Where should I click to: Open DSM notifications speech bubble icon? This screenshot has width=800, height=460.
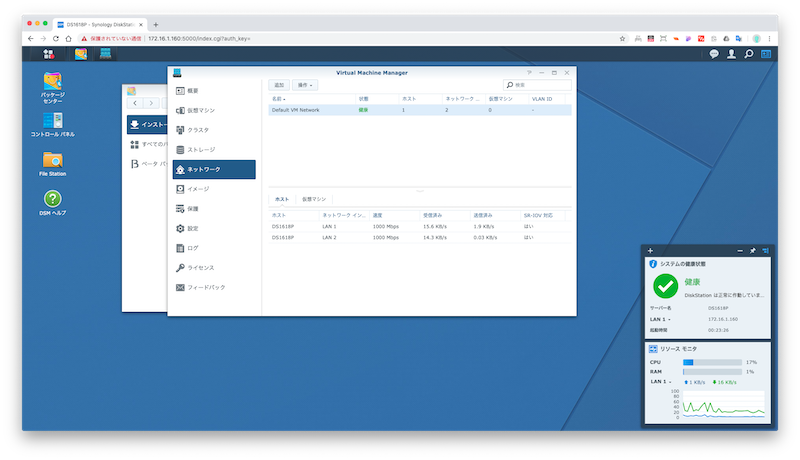coord(714,54)
